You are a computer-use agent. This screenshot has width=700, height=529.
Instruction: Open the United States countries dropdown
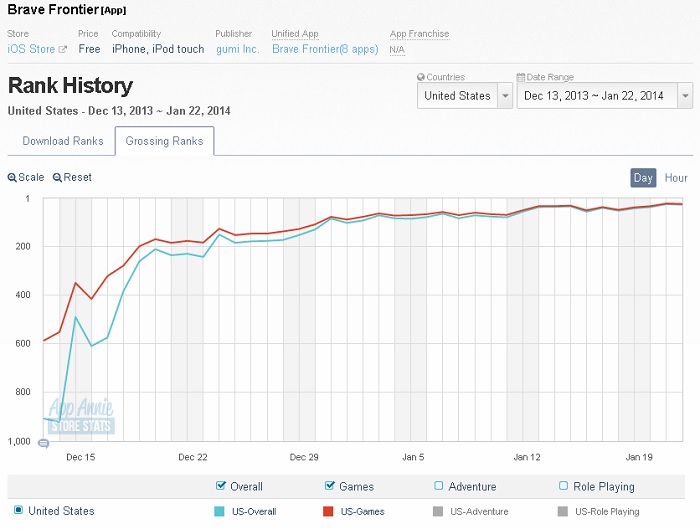[465, 96]
